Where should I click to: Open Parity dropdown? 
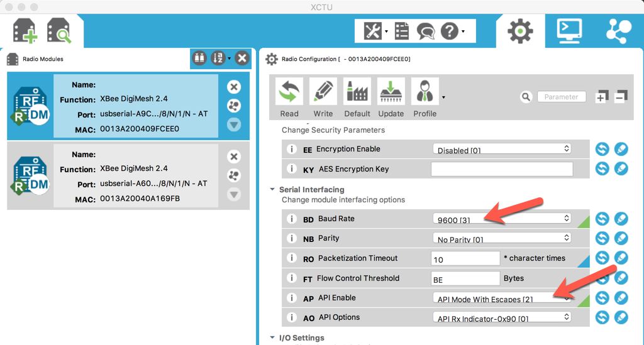[502, 238]
